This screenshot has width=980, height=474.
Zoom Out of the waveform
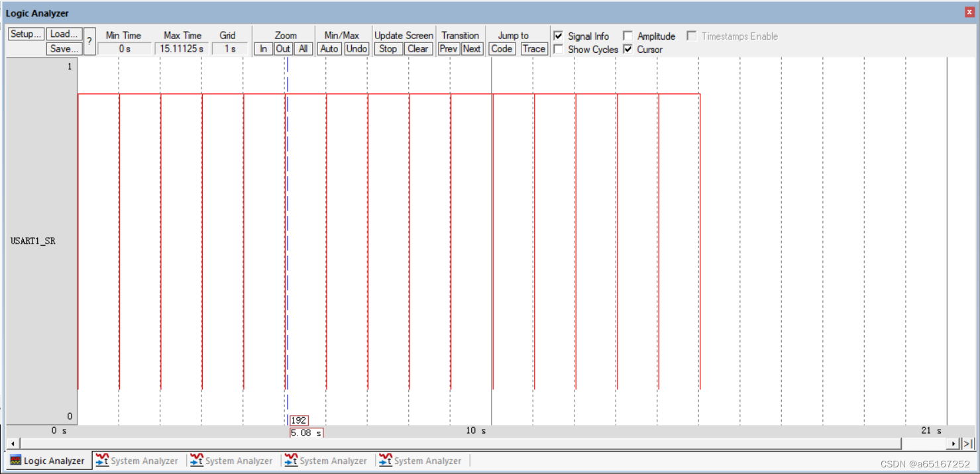284,49
